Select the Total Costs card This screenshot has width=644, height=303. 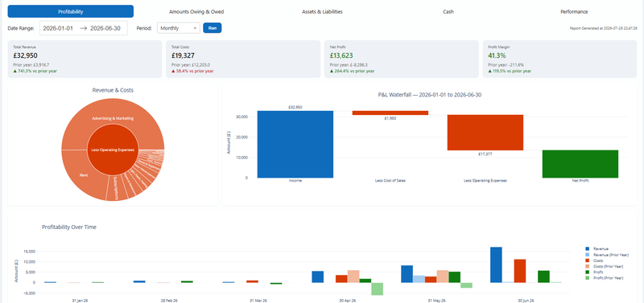[243, 59]
